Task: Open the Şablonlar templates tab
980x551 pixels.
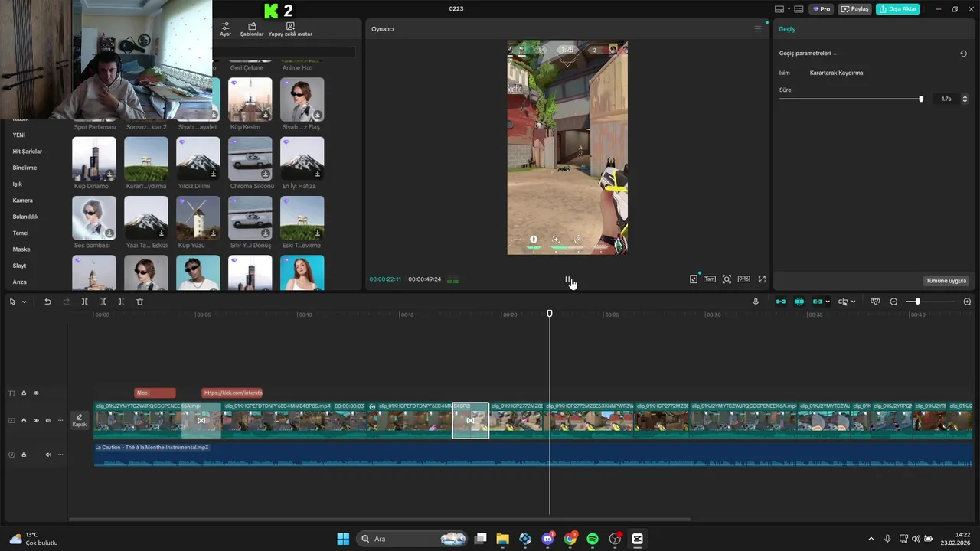Action: pos(252,29)
